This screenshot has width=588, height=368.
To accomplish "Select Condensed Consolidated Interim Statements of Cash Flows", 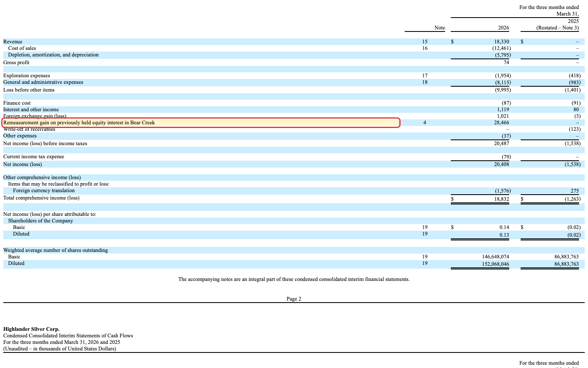I will tap(68, 336).
